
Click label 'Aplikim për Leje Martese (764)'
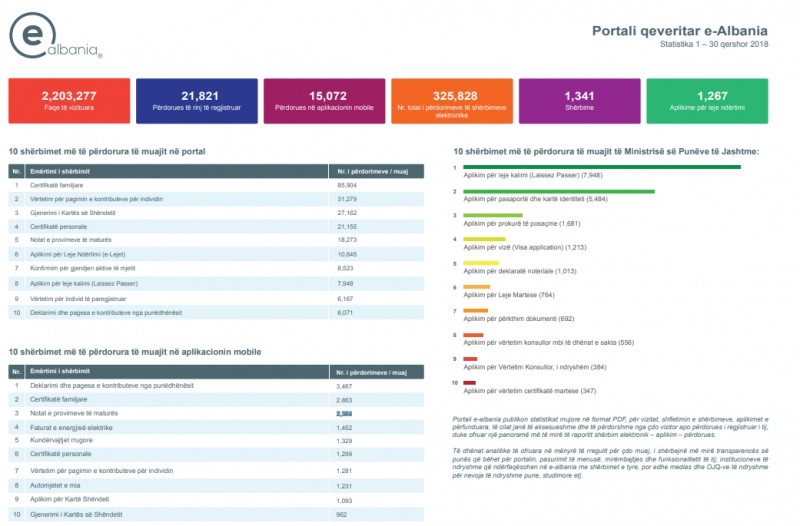[x=509, y=295]
